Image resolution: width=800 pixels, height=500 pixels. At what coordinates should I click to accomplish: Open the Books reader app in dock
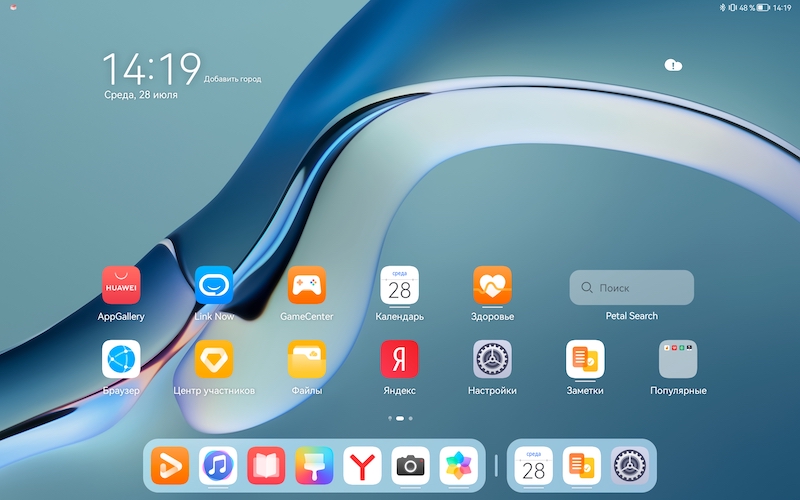pyautogui.click(x=266, y=465)
